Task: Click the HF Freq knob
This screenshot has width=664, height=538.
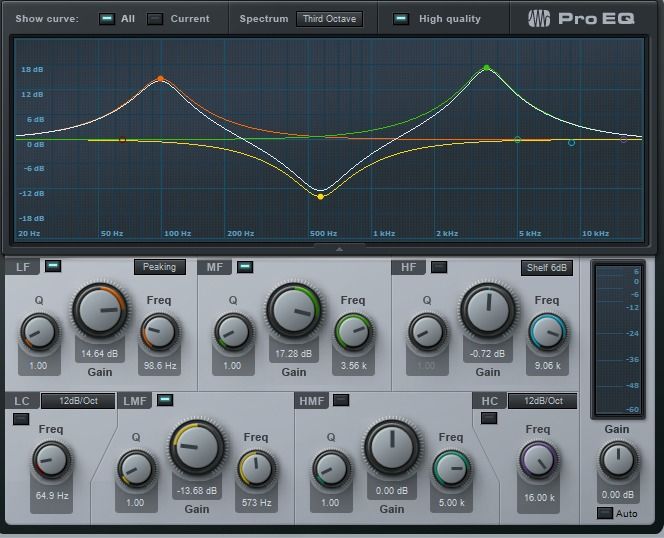Action: point(548,333)
